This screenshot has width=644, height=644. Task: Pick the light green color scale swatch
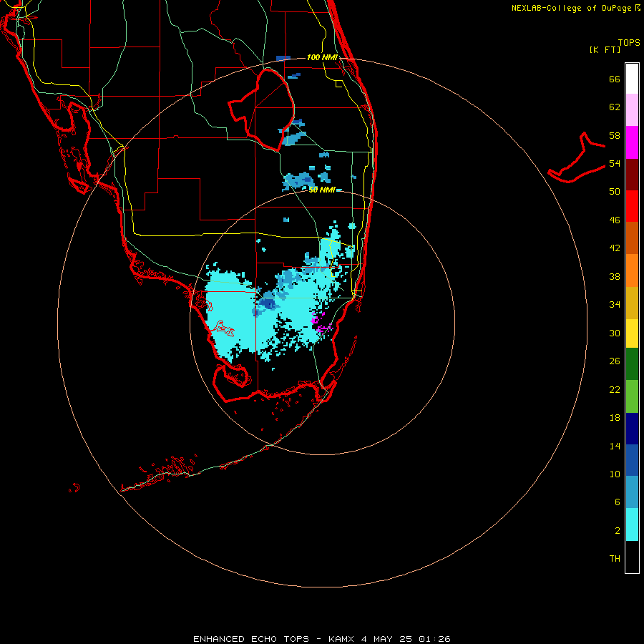tap(632, 396)
